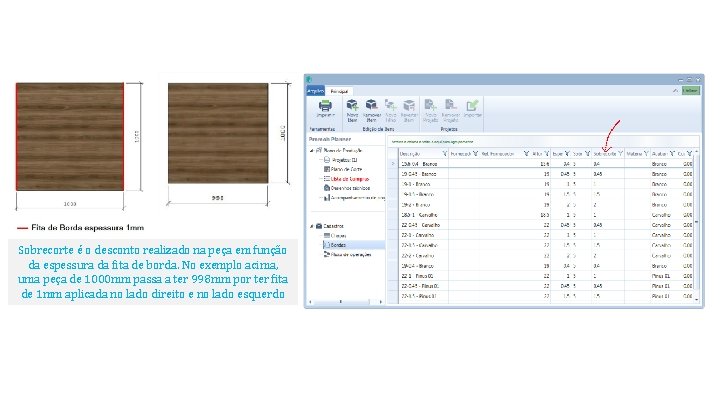Select Chapas under Cadastros
The height and width of the screenshot is (405, 720).
pos(338,236)
